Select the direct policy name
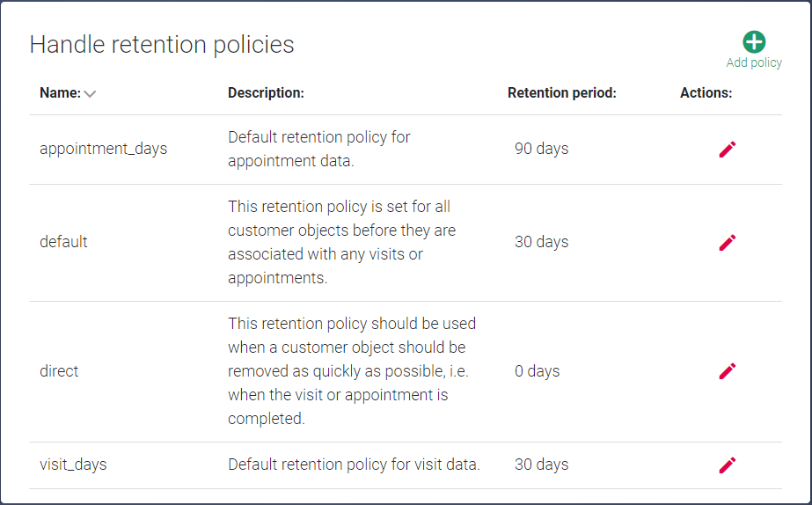The height and width of the screenshot is (505, 812). coord(59,371)
